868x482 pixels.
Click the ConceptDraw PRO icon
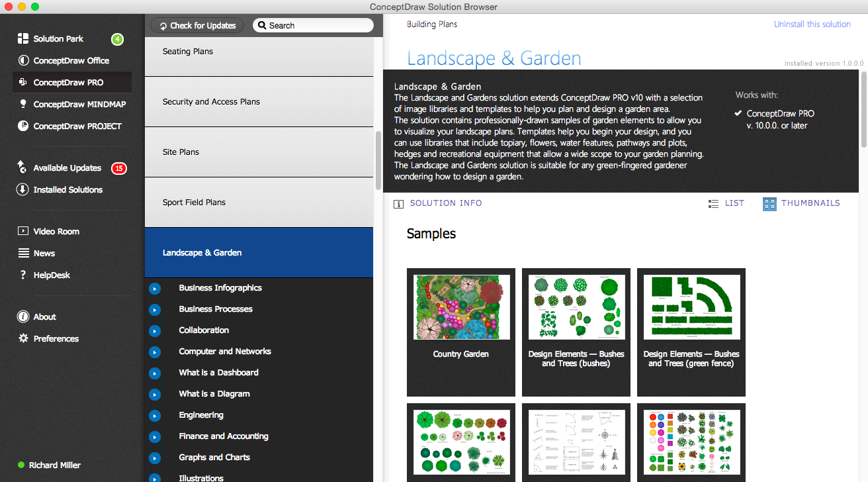click(23, 83)
